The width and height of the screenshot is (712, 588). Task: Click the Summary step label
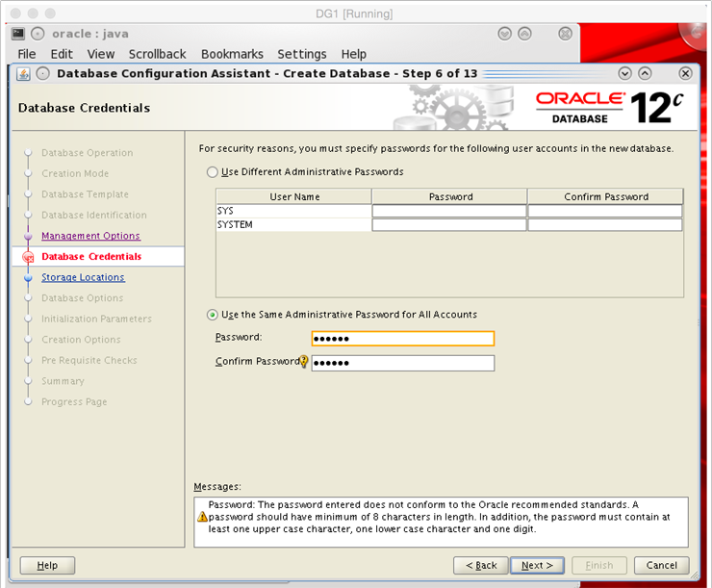tap(63, 381)
